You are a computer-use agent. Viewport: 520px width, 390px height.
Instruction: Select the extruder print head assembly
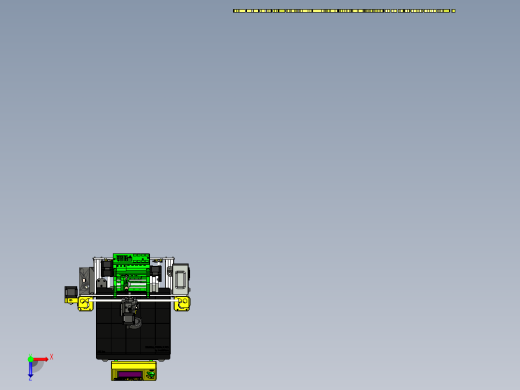coord(130,313)
